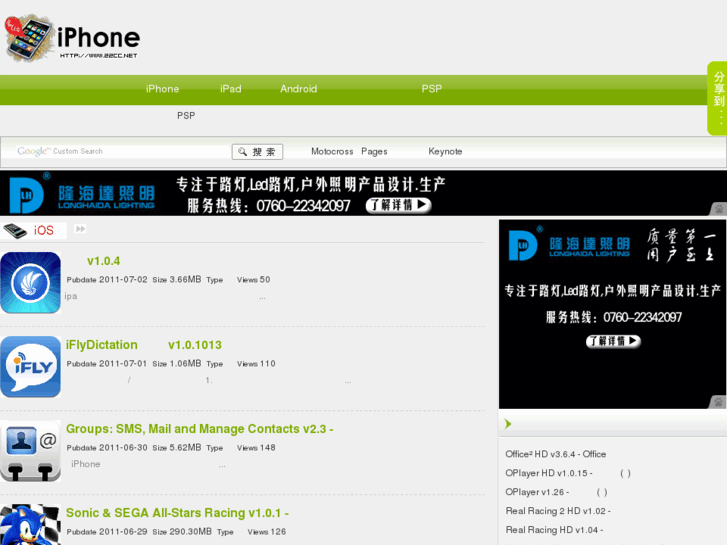Click details button in sidebar ad
The height and width of the screenshot is (545, 727).
[613, 341]
